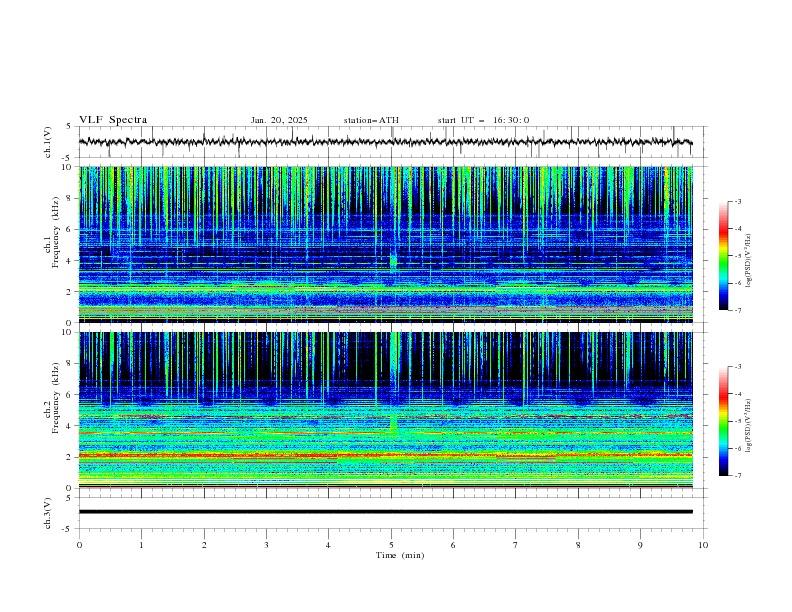This screenshot has width=792, height=612.
Task: Click the ch.2 PSD color bar
Action: tap(723, 421)
